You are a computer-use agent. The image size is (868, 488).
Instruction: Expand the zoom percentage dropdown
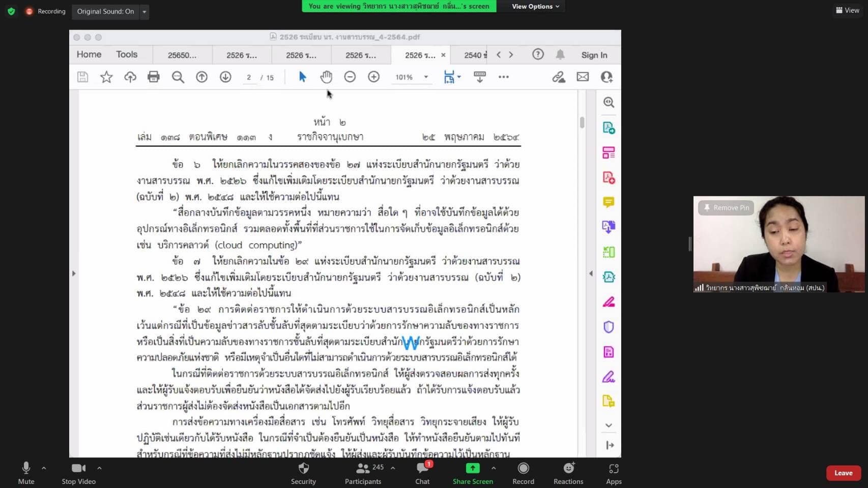click(426, 77)
